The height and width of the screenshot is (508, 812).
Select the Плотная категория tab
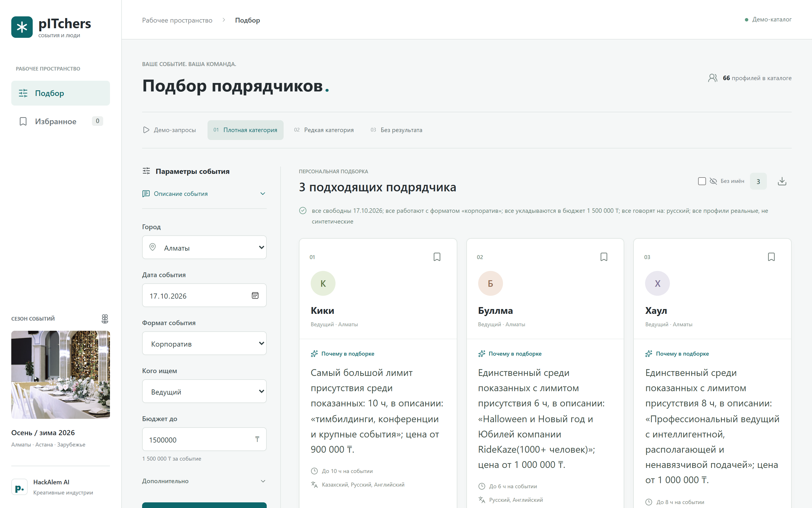tap(245, 130)
